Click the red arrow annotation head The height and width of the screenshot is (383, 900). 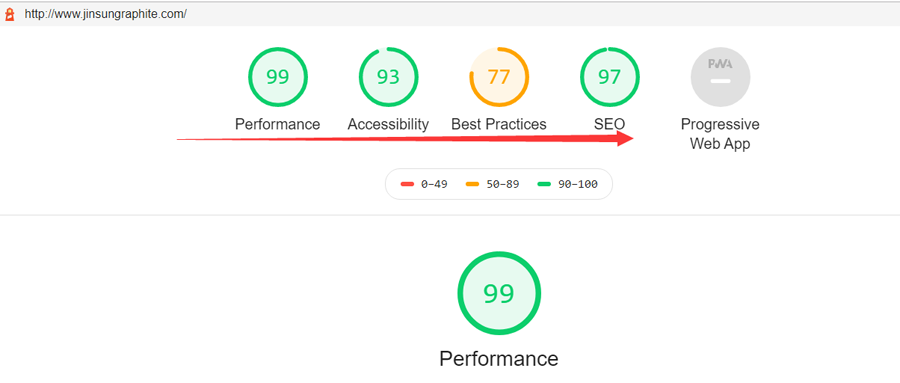(624, 138)
